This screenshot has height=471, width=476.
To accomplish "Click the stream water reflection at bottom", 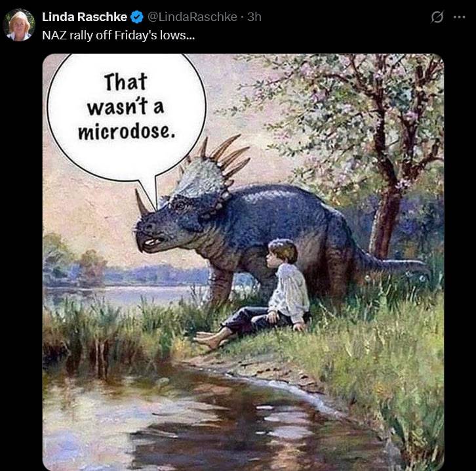I will click(212, 425).
